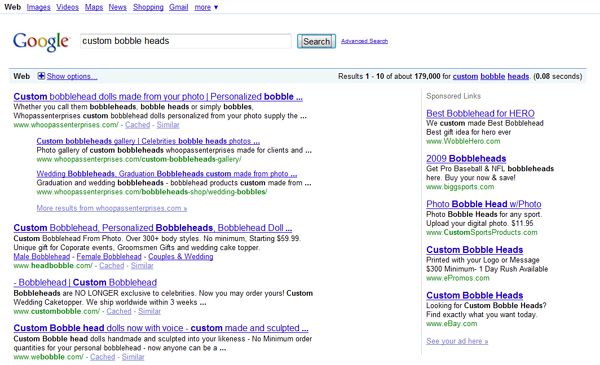Open Cached link for webobble.com result
This screenshot has width=600, height=365.
103,357
